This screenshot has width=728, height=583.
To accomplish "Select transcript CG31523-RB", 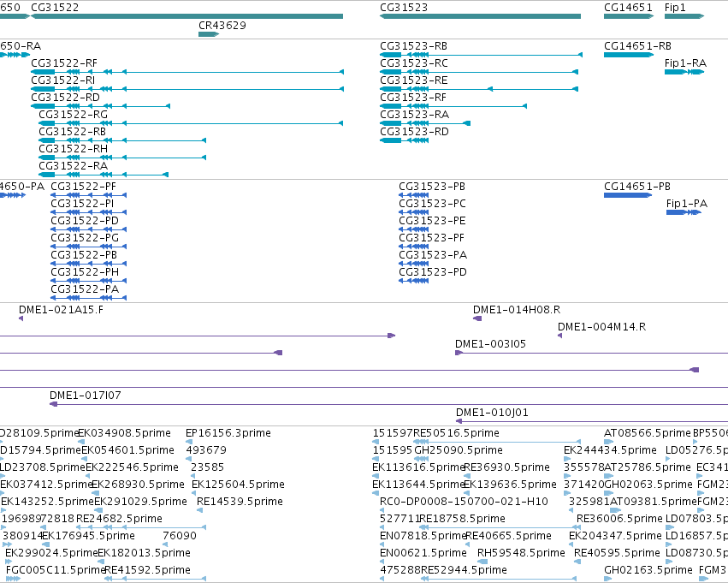I will pos(481,55).
